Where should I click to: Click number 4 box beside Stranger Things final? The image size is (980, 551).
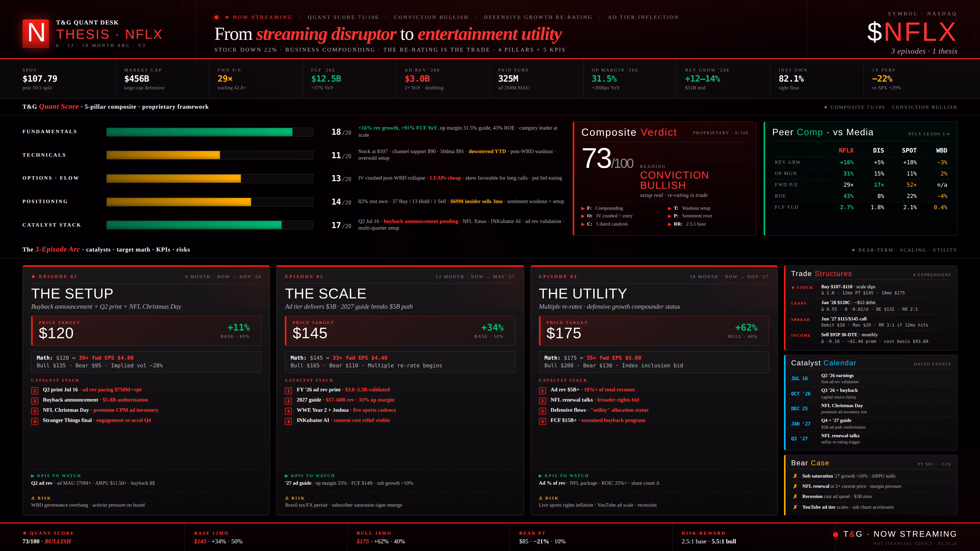tap(35, 421)
